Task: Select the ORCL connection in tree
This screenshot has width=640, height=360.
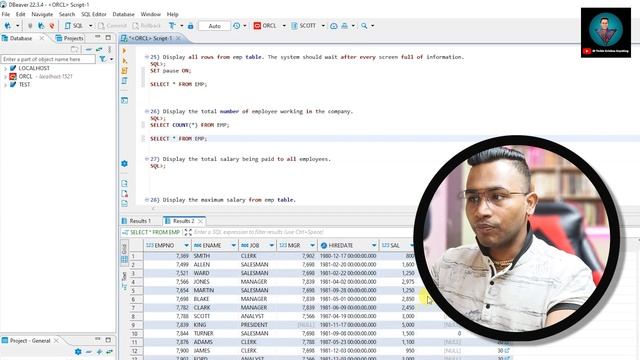Action: pyautogui.click(x=25, y=76)
